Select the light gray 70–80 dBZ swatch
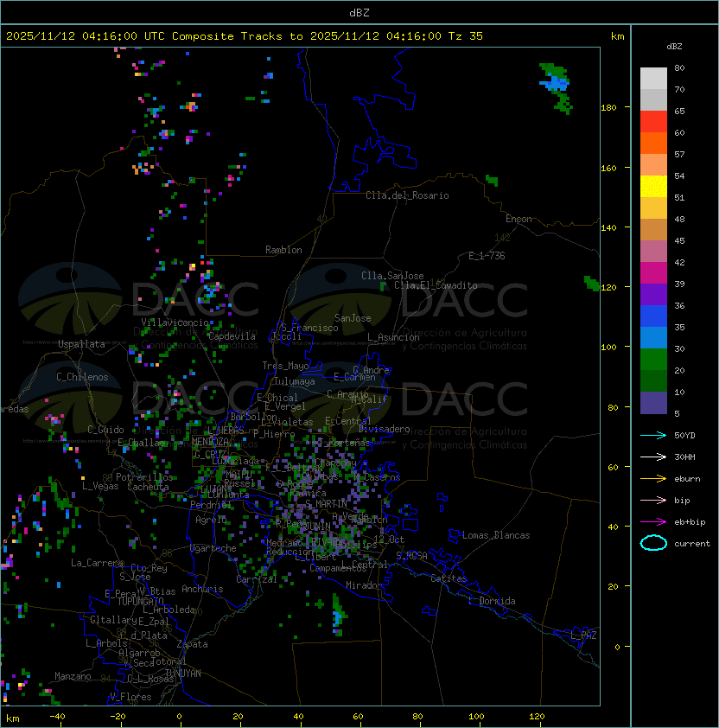The height and width of the screenshot is (728, 719). 653,78
